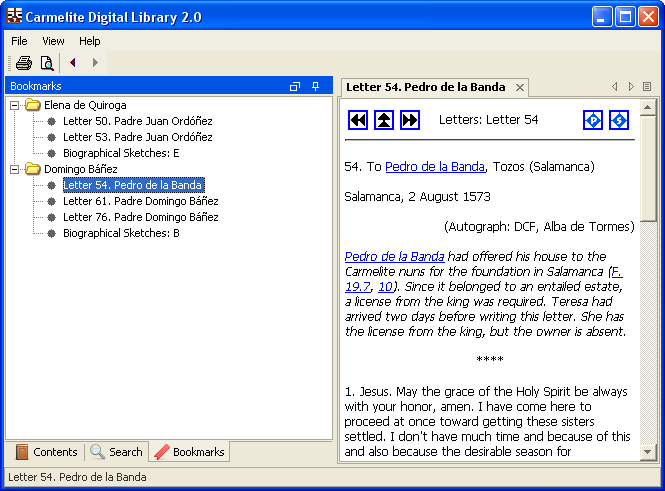
Task: Open the document tab list dropdown
Action: pos(647,87)
